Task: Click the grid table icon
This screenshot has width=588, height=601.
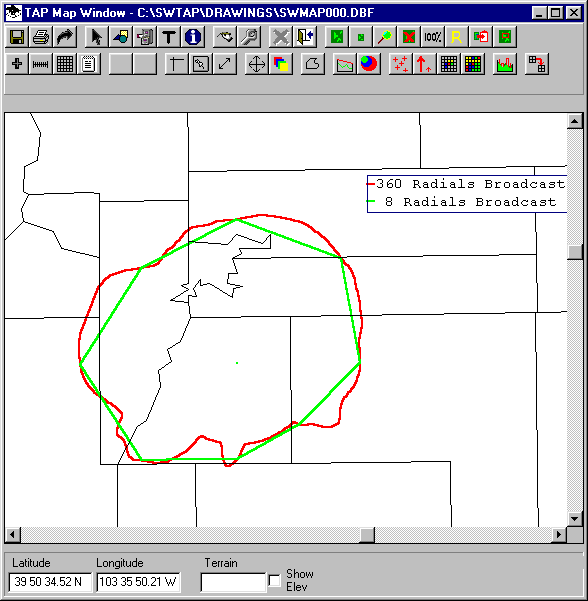Action: pyautogui.click(x=65, y=64)
